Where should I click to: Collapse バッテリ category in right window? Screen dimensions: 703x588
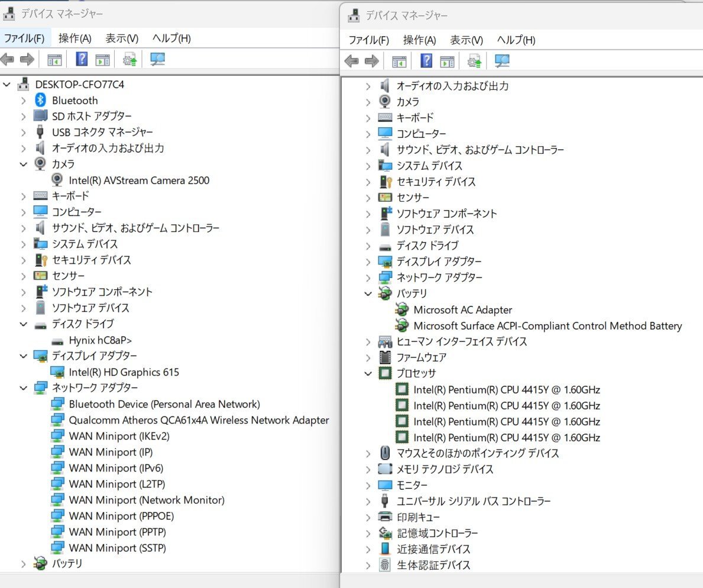pyautogui.click(x=368, y=294)
